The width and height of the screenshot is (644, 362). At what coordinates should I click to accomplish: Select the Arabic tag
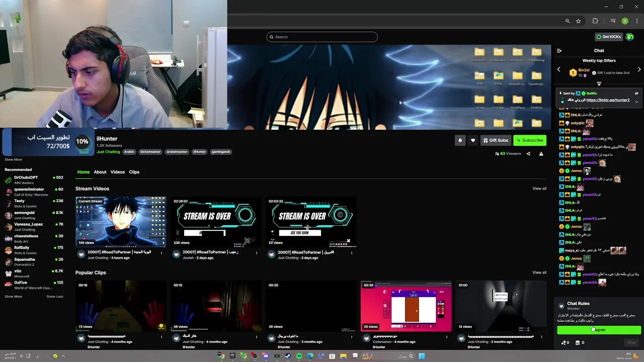pyautogui.click(x=129, y=152)
